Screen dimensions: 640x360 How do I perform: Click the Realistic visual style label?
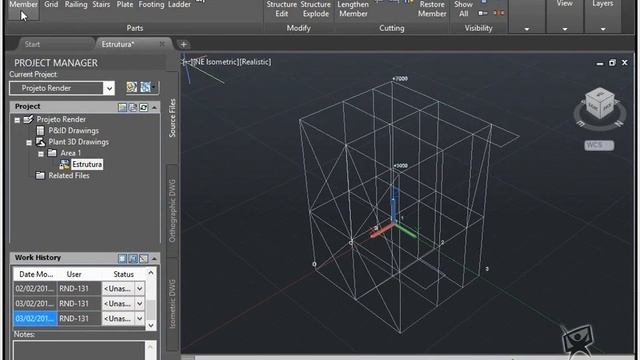click(256, 62)
